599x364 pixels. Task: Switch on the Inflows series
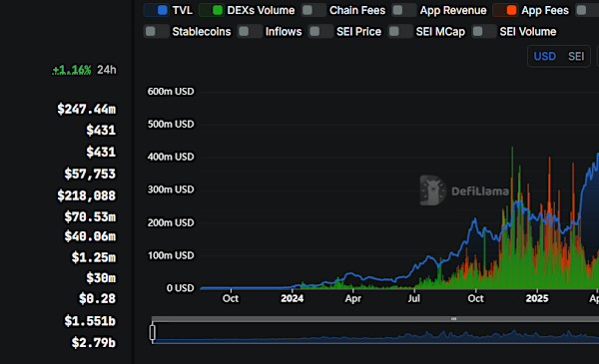coord(250,31)
